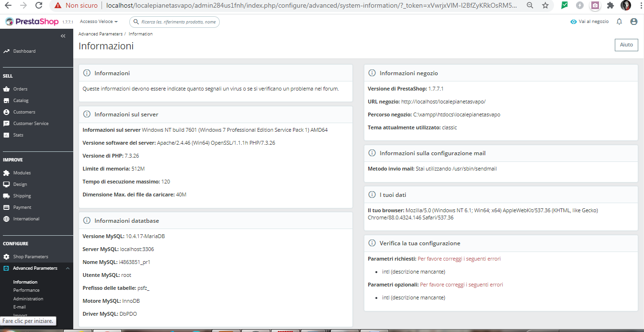
Task: Open browser extensions puzzle icon
Action: 610,6
